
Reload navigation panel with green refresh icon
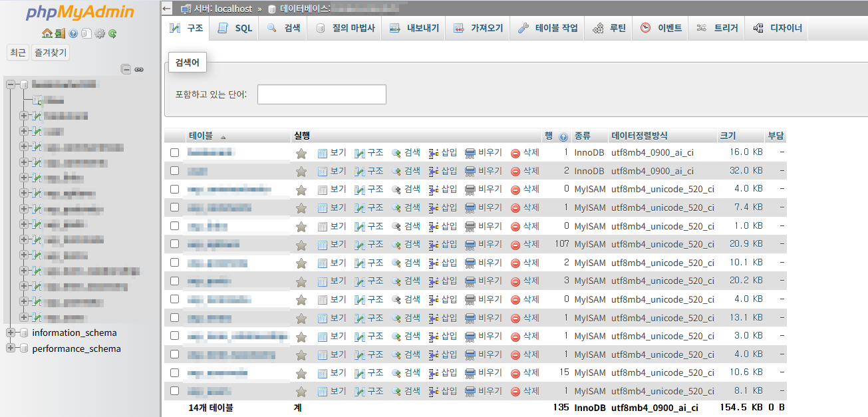pos(113,33)
